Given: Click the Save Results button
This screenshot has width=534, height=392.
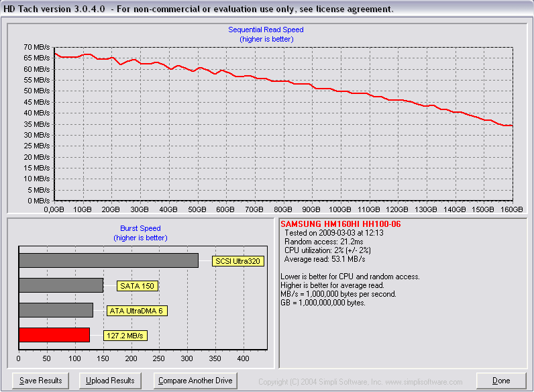Looking at the screenshot, I should 41,381.
